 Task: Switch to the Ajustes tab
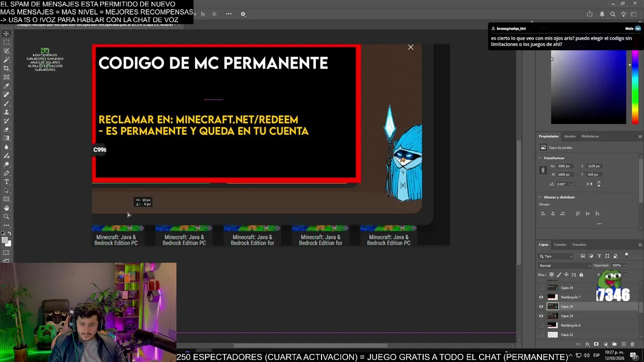570,136
